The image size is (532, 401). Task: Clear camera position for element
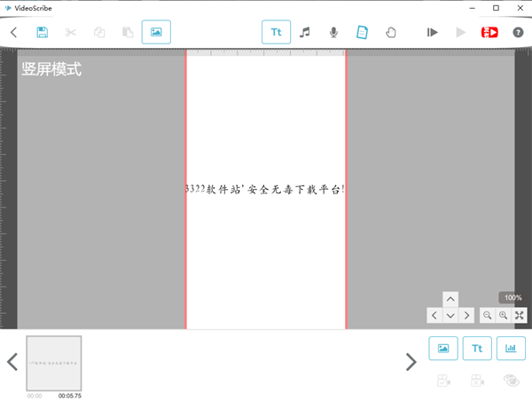(477, 381)
